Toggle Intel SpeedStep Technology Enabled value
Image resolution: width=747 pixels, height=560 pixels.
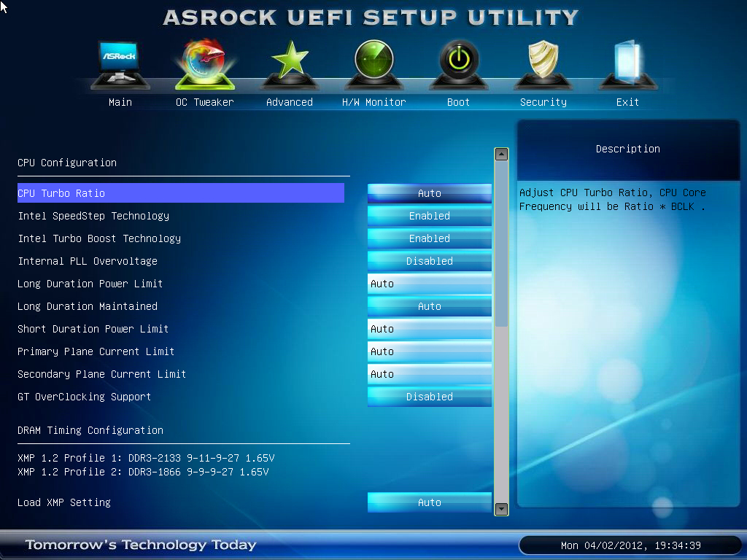(x=429, y=216)
